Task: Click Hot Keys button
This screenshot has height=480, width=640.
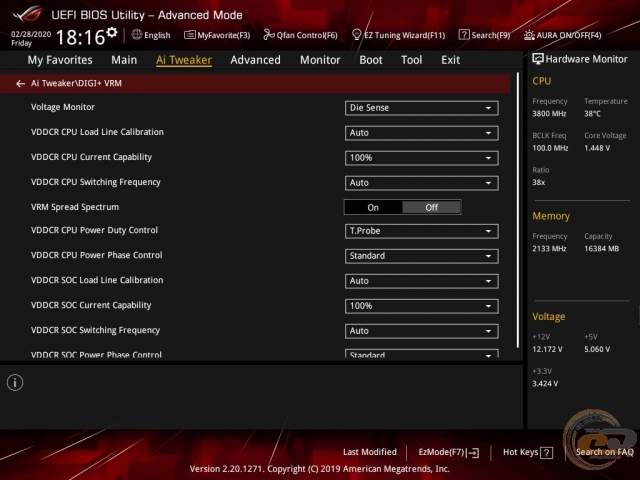Action: pyautogui.click(x=528, y=453)
